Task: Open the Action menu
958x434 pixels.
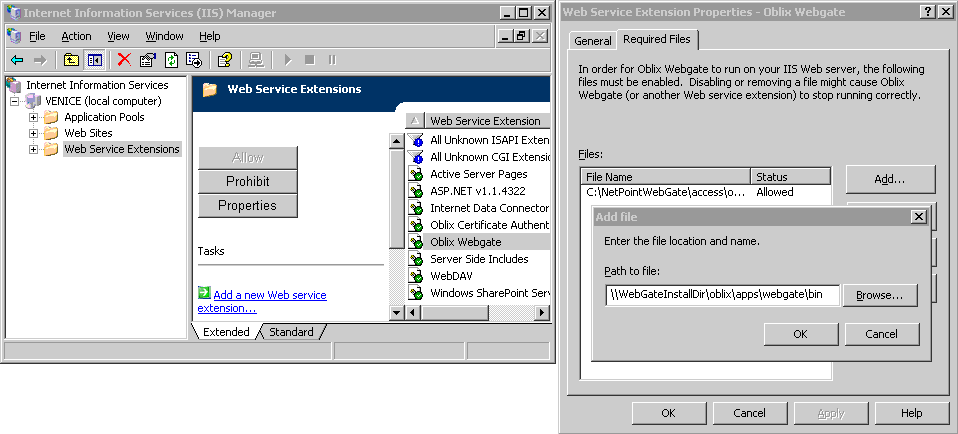Action: coord(76,36)
